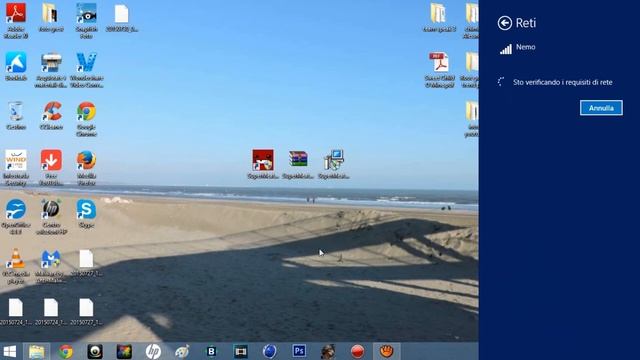Open the film strip taskbar app

[240, 351]
